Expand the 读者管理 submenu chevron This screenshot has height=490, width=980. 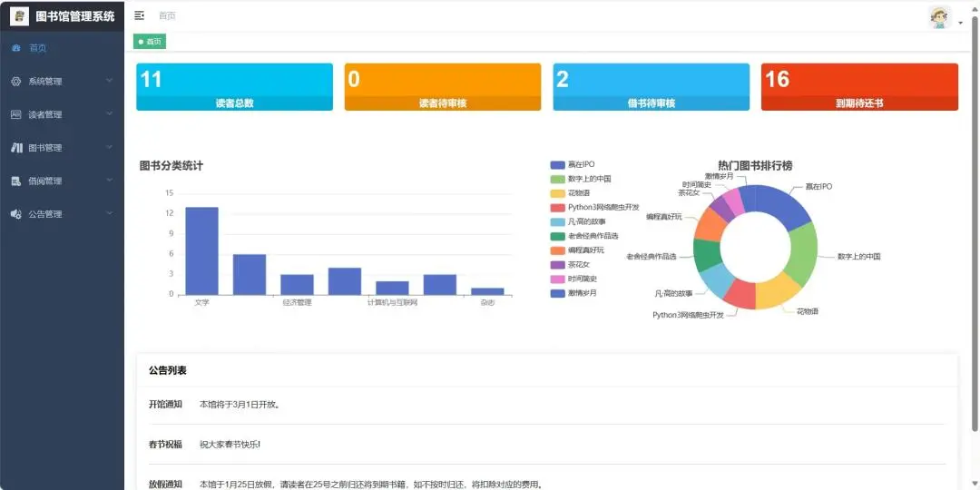[x=110, y=113]
